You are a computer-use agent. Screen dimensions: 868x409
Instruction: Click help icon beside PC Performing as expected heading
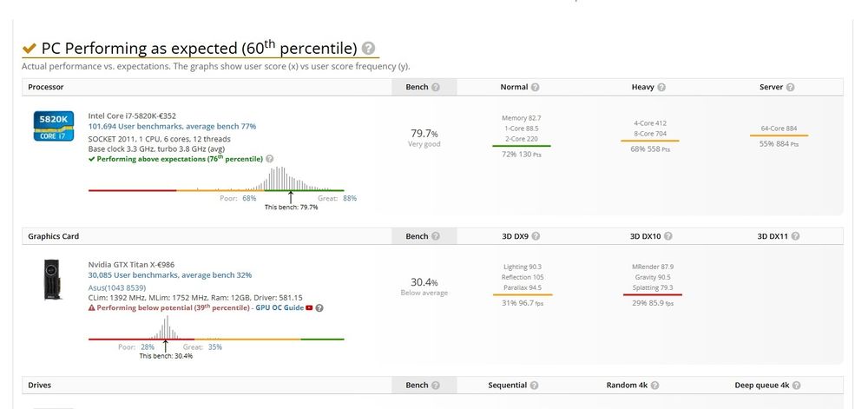pos(369,49)
